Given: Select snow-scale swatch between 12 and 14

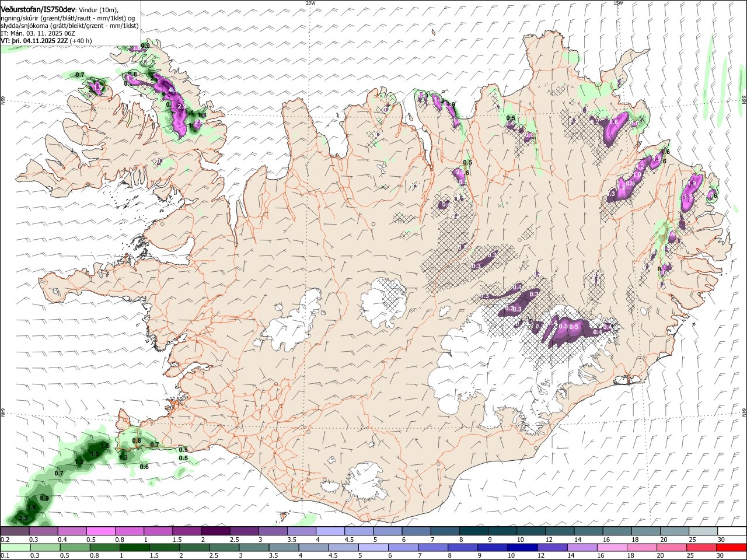Looking at the screenshot, I should click(560, 531).
